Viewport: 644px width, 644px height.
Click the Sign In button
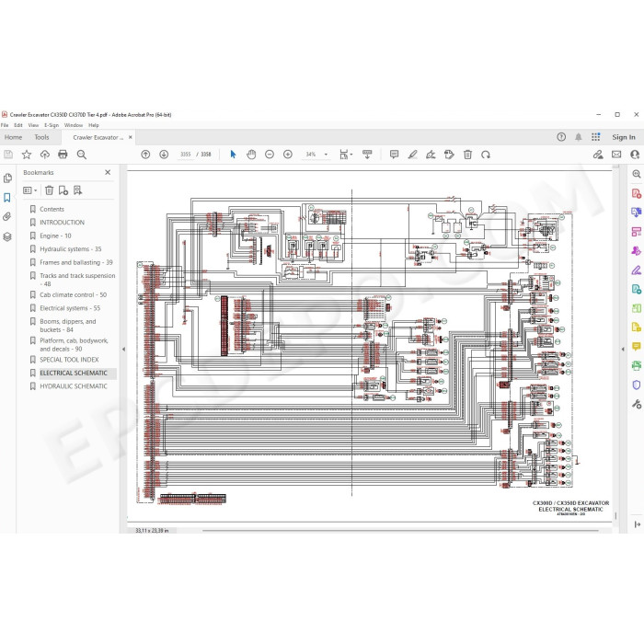pyautogui.click(x=624, y=137)
